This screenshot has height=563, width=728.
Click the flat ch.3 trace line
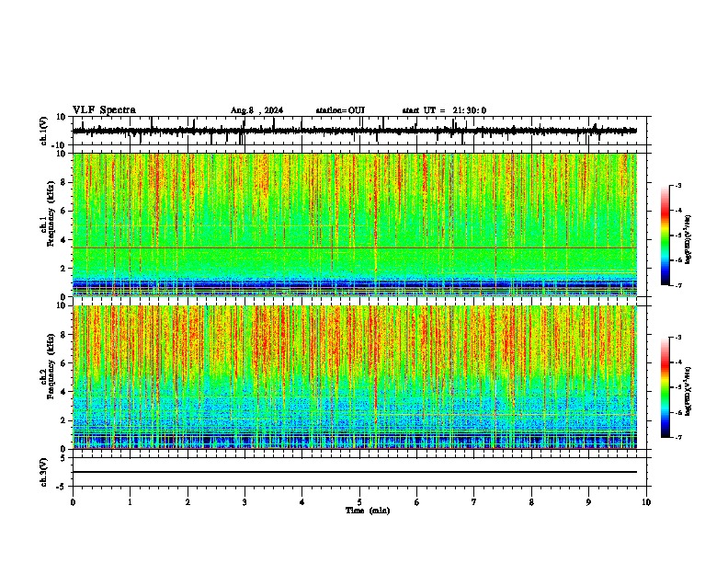click(355, 472)
